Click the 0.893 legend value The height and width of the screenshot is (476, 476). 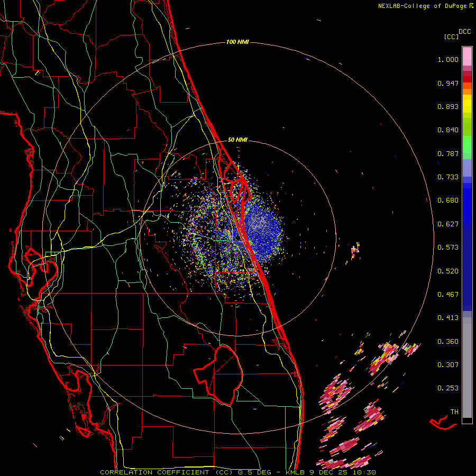click(448, 106)
